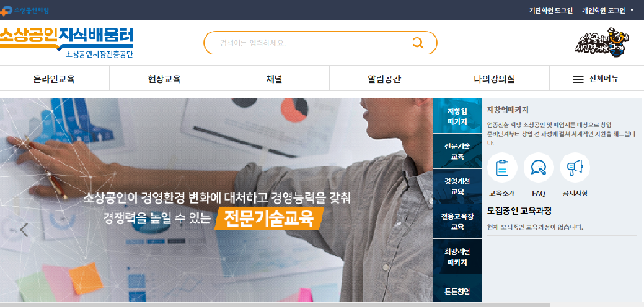644x307 pixels.
Task: Open the 온라인교육 menu
Action: [54, 79]
